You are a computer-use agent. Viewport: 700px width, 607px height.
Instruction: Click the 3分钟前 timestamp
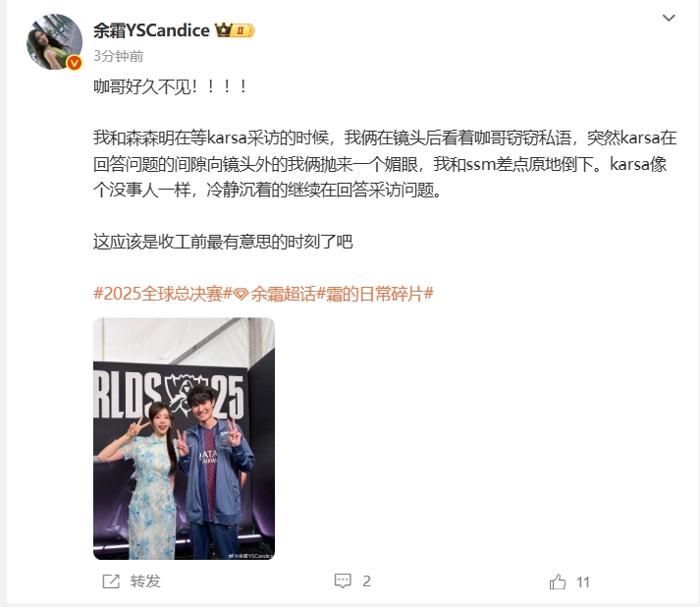(119, 56)
